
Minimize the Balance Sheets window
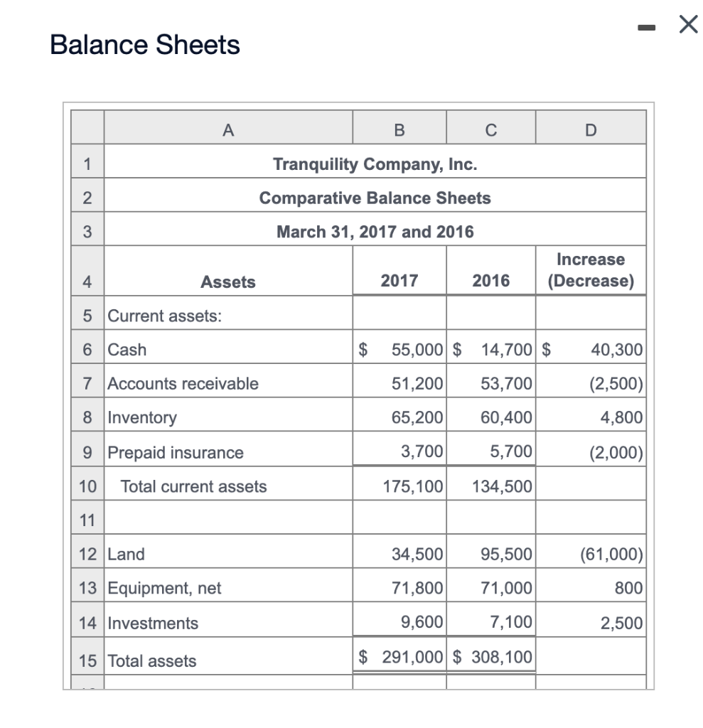point(648,26)
